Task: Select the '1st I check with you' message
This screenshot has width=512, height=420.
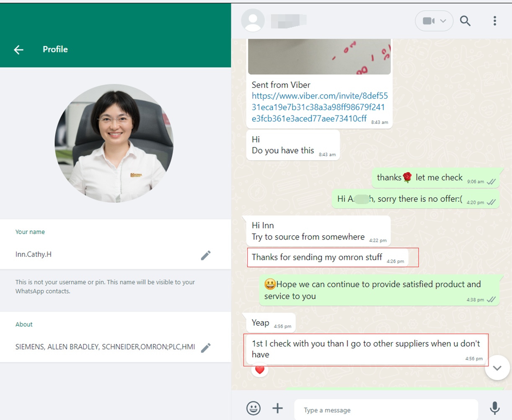Action: (365, 349)
